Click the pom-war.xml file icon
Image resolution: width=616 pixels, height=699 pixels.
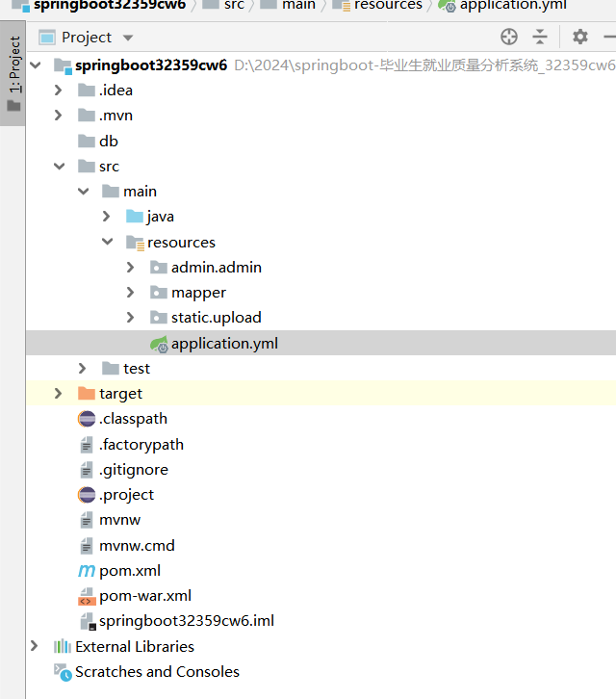click(x=87, y=596)
